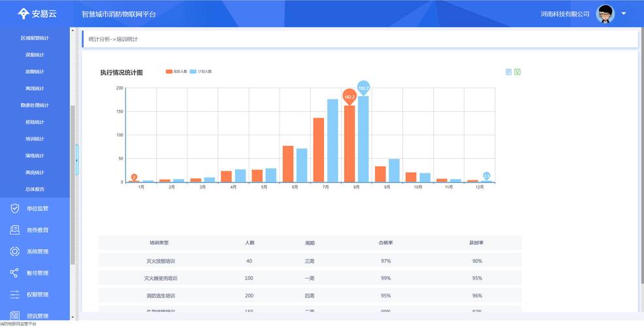Click the main page vertical scrollbar
The height and width of the screenshot is (327, 644).
(x=642, y=156)
